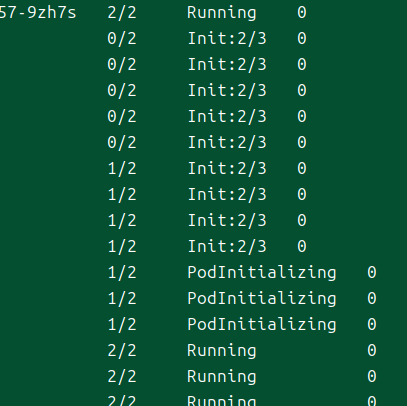407x406 pixels.
Task: Select the 1/2 count beside the first PodInitializing
Action: point(122,273)
